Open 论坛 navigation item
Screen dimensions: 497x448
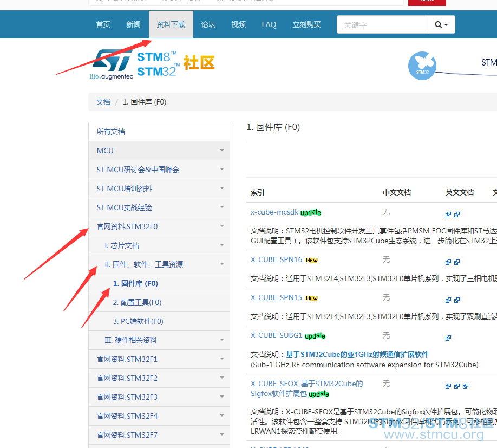coord(208,24)
